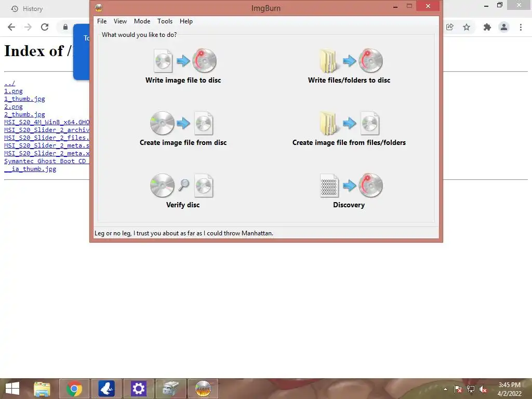Viewport: 532px width, 399px height.
Task: Open the Chrome extensions puzzle icon
Action: [487, 27]
